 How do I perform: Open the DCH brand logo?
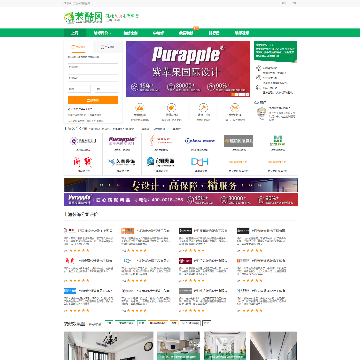200,162
